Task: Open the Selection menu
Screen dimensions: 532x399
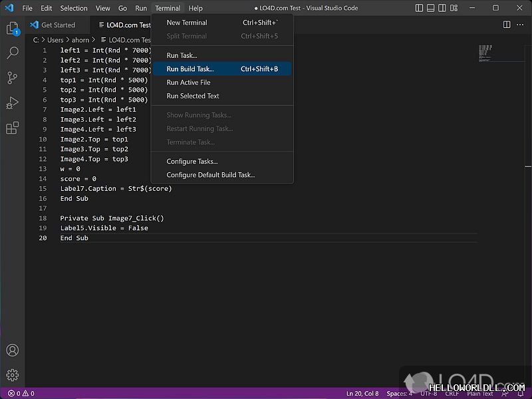Action: [74, 8]
